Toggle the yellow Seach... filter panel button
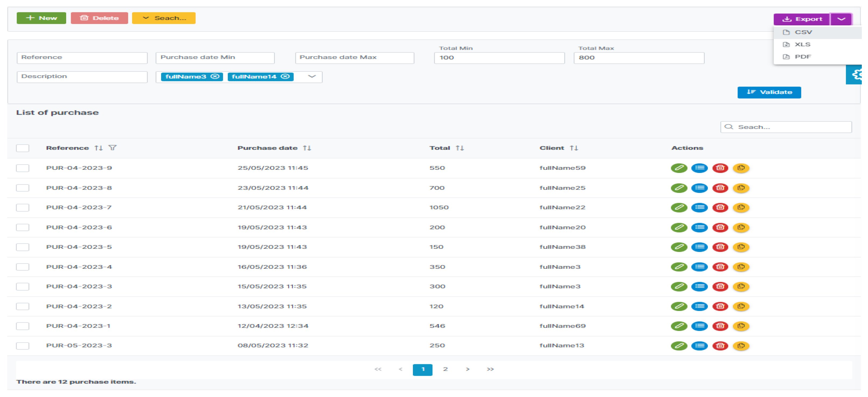 [164, 18]
